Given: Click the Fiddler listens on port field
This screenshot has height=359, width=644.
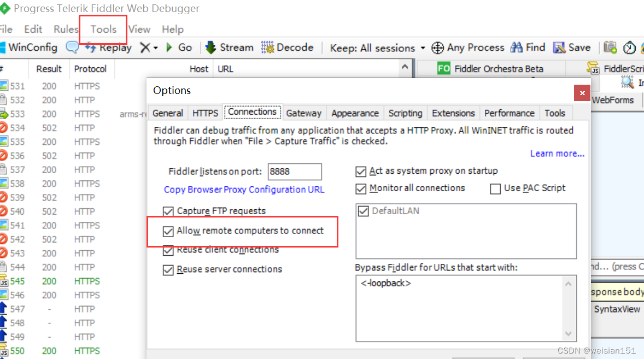Looking at the screenshot, I should pyautogui.click(x=295, y=172).
